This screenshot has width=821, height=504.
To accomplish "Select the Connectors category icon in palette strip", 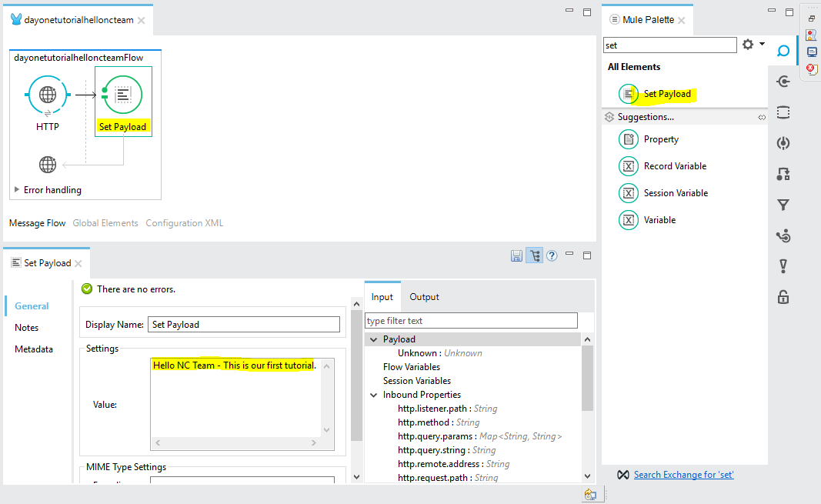I will pos(783,81).
